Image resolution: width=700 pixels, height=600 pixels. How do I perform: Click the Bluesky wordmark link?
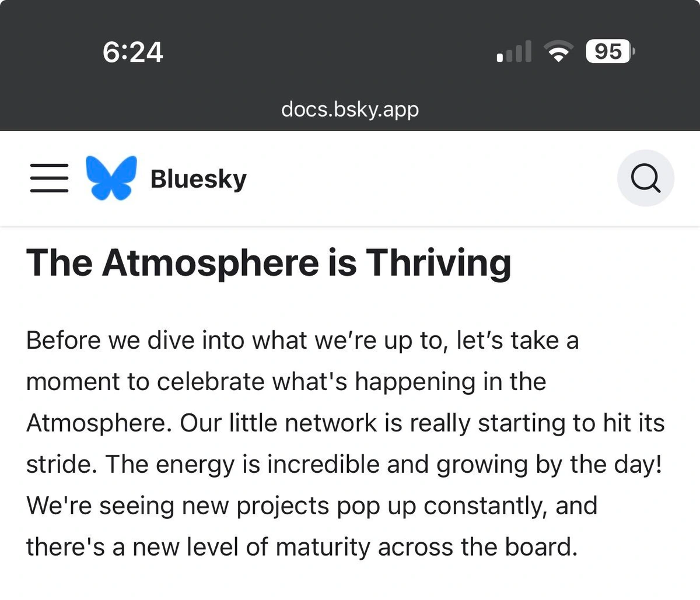198,179
